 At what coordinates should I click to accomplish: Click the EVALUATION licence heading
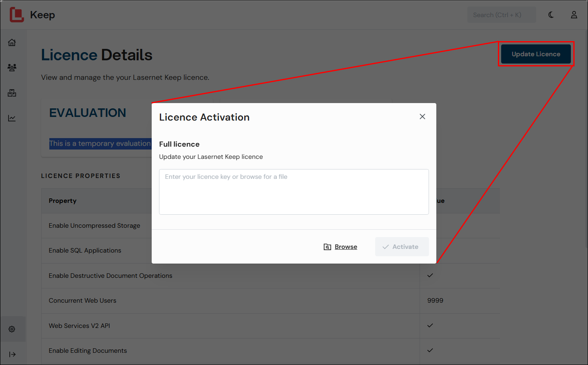[x=88, y=113]
